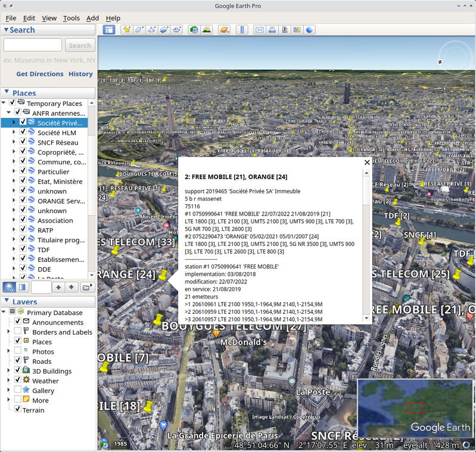The width and height of the screenshot is (476, 452).
Task: Expand the Gallery layer
Action: tap(8, 389)
